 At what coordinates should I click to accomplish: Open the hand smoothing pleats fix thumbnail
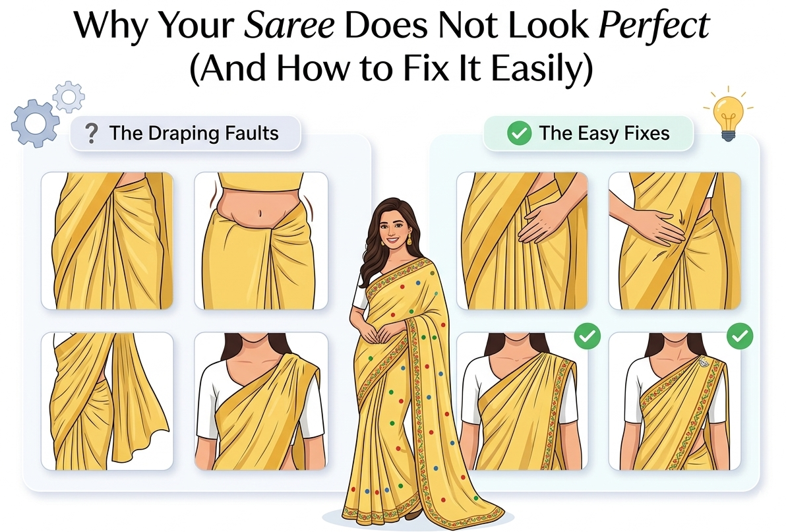point(522,241)
